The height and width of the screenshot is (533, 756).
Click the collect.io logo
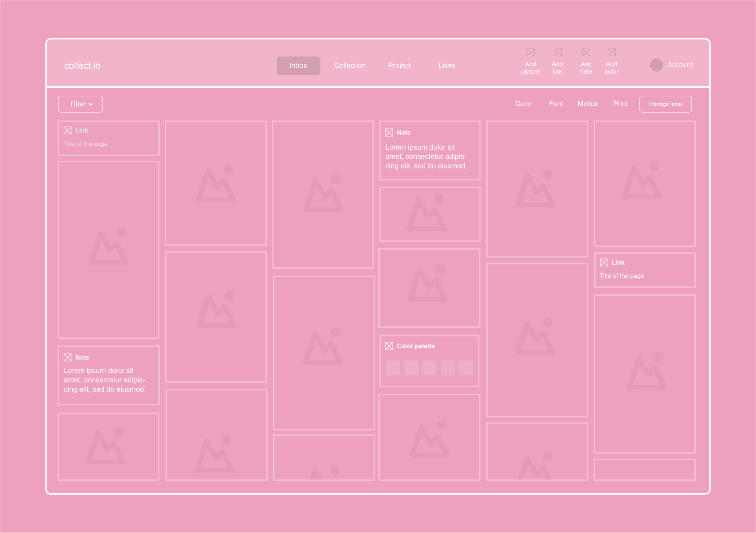(x=82, y=65)
